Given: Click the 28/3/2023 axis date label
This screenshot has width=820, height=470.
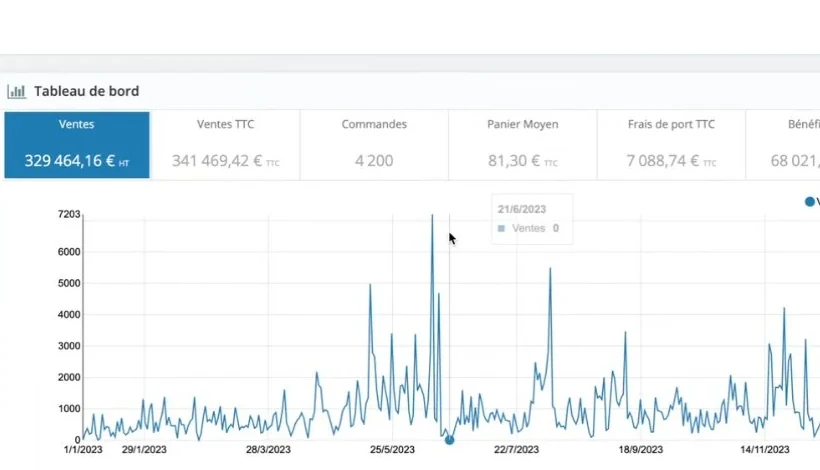Looking at the screenshot, I should click(x=268, y=450).
